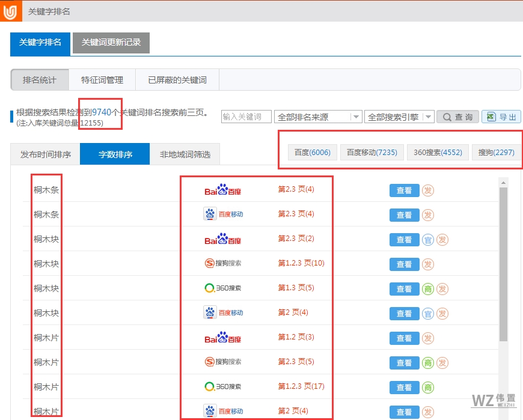The image size is (523, 420).
Task: Switch to the 关键词更新记录 tab
Action: (111, 43)
